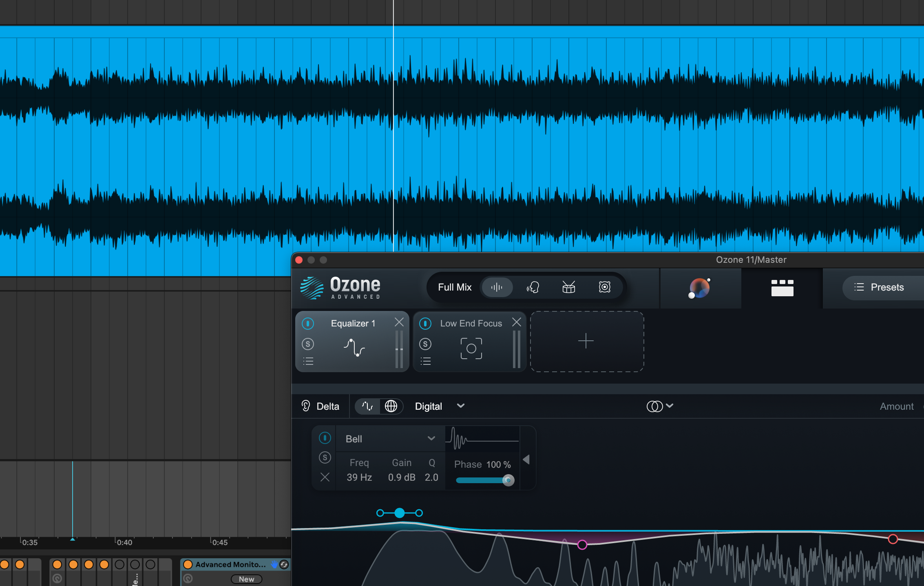Open the Presets browser

coord(881,287)
